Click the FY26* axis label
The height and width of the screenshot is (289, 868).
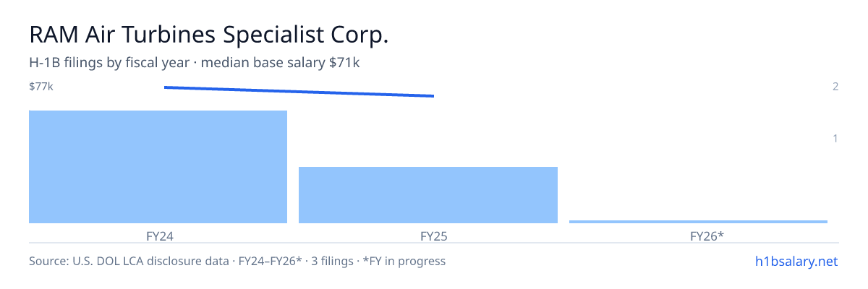[707, 236]
